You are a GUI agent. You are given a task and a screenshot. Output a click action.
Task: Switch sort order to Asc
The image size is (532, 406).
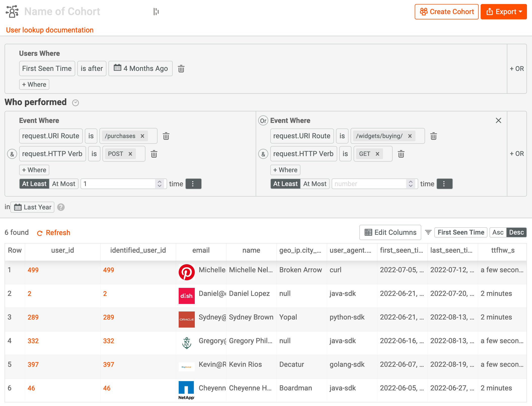498,232
